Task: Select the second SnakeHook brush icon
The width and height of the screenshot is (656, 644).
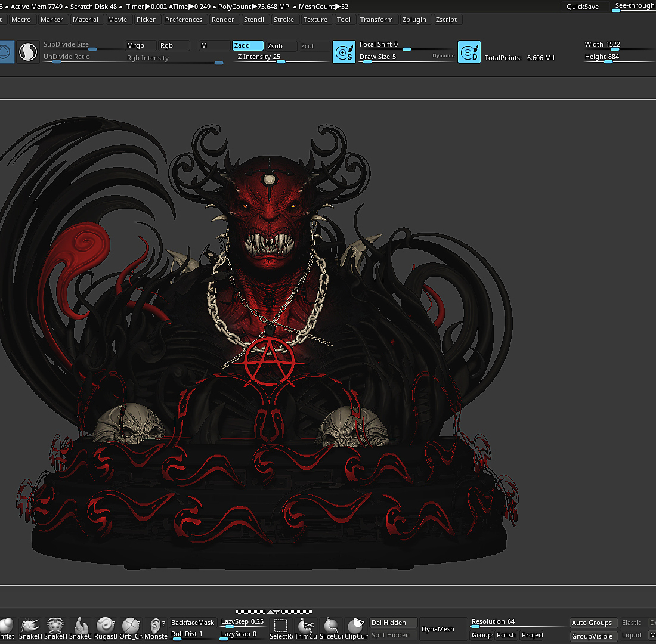Action: click(55, 629)
